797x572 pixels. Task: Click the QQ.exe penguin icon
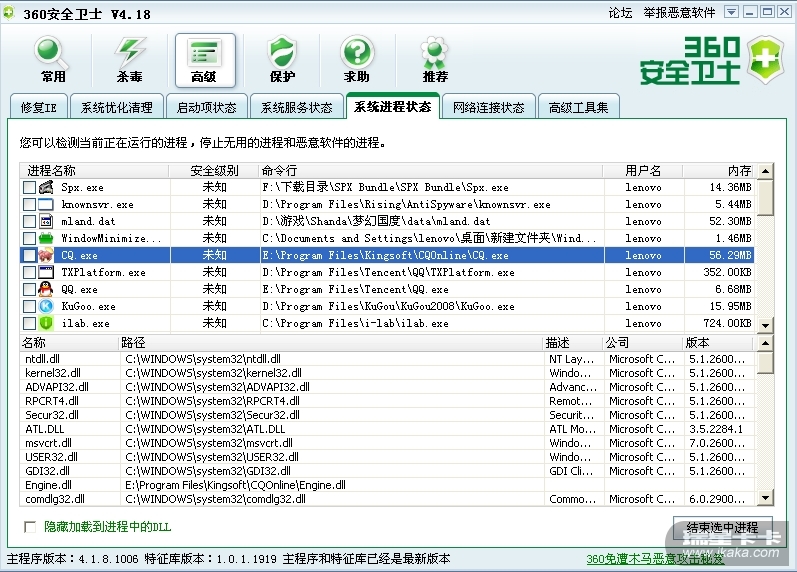tap(46, 289)
